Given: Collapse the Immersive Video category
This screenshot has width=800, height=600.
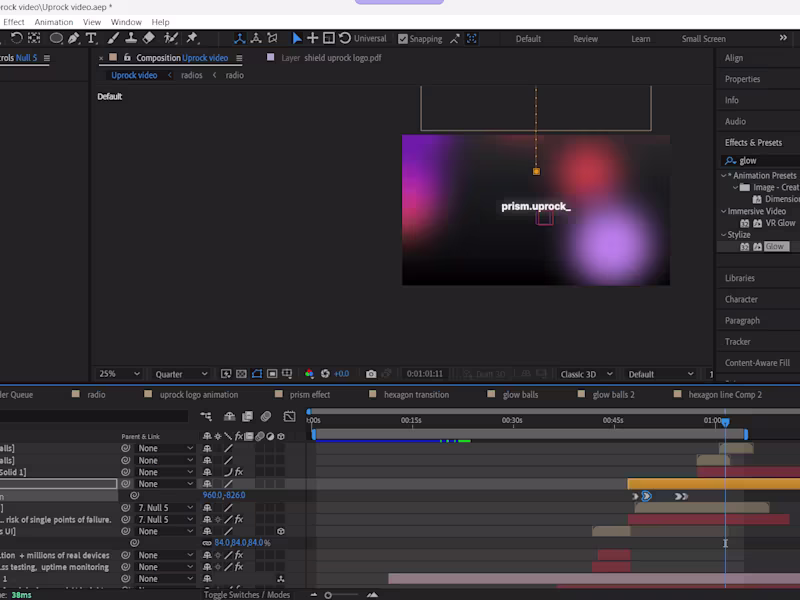Looking at the screenshot, I should 723,211.
